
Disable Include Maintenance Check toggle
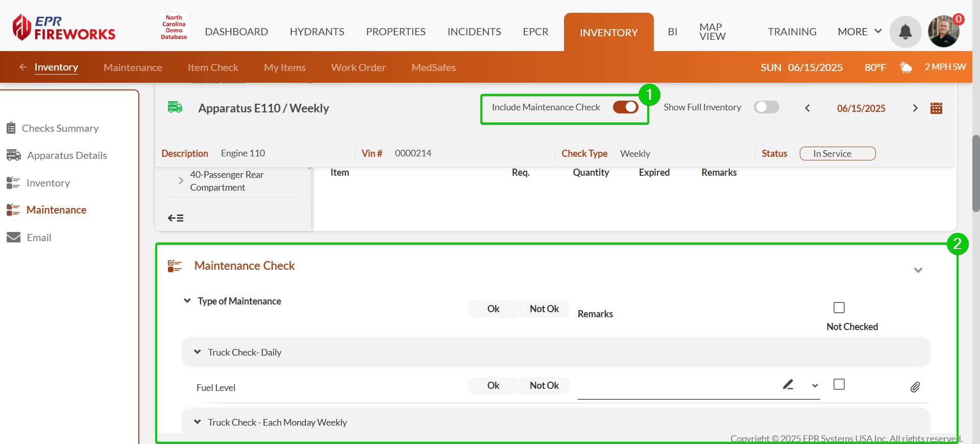point(625,107)
